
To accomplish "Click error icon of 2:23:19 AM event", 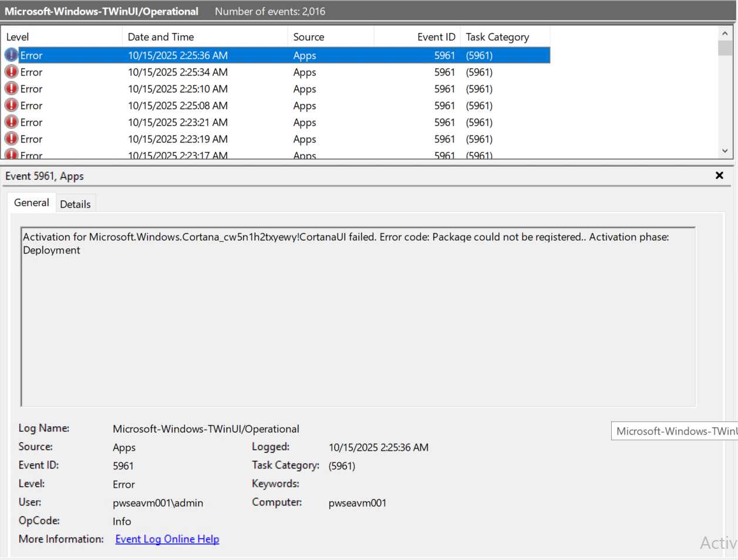I will (11, 139).
